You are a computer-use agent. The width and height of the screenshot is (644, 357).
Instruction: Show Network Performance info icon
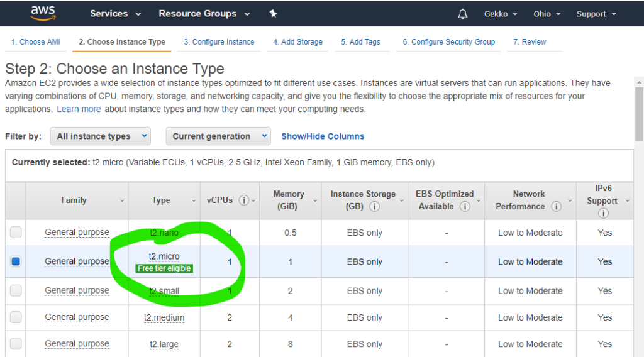556,206
